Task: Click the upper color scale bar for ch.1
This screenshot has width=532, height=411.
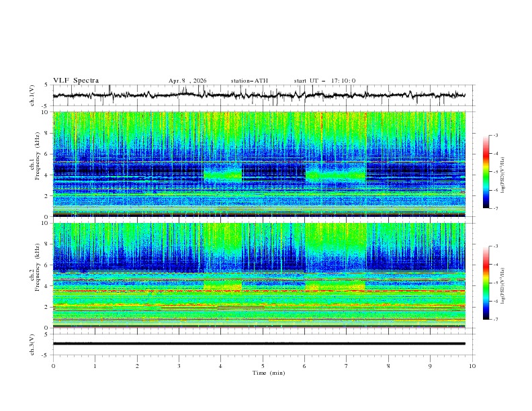Action: click(486, 172)
